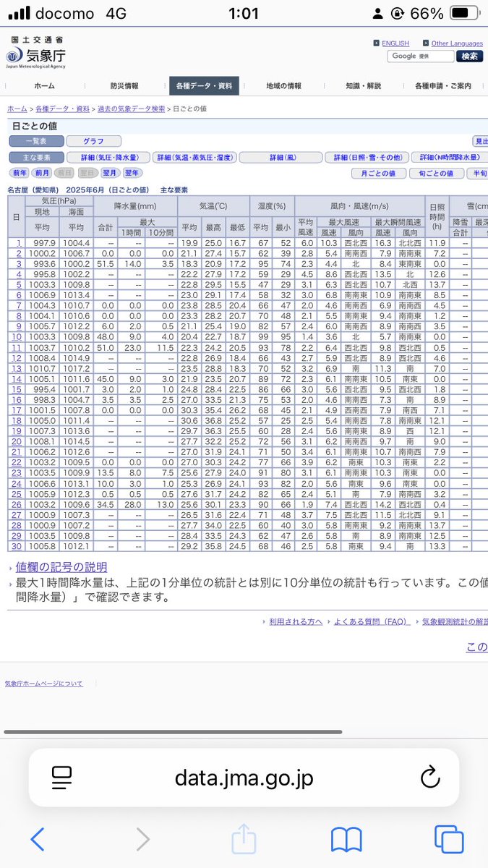Image resolution: width=488 pixels, height=868 pixels.
Task: Select the 各種データ・資料 navigation tab
Action: point(204,86)
